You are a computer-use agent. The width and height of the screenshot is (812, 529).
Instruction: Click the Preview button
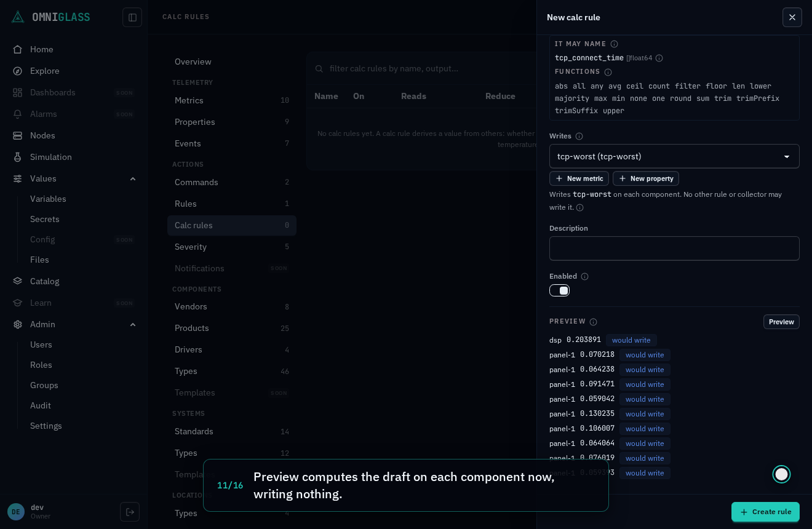(781, 322)
